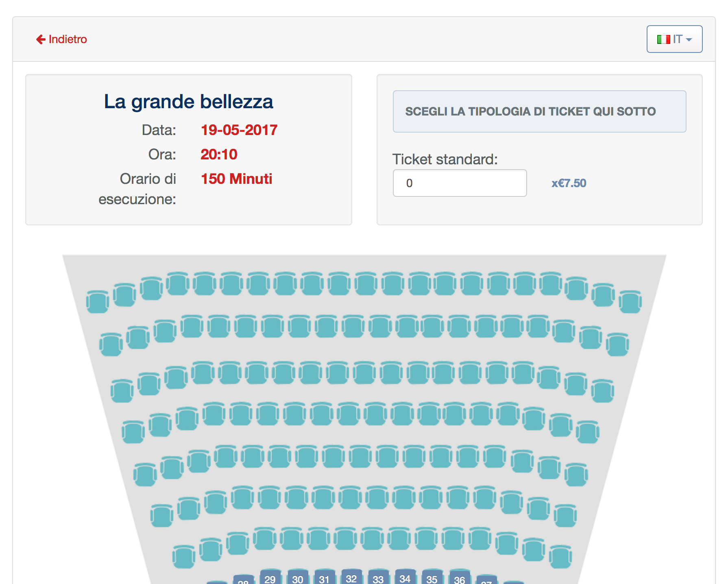Open the IT language dropdown

[674, 39]
